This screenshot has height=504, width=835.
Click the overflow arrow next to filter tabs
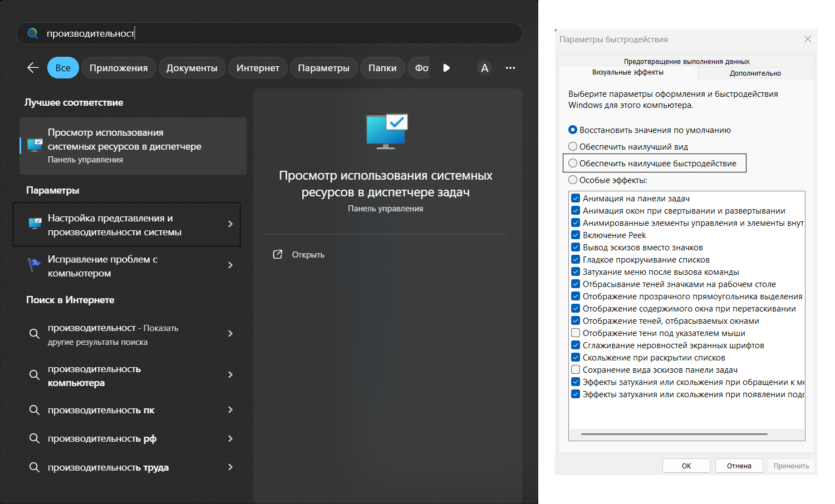[x=446, y=67]
